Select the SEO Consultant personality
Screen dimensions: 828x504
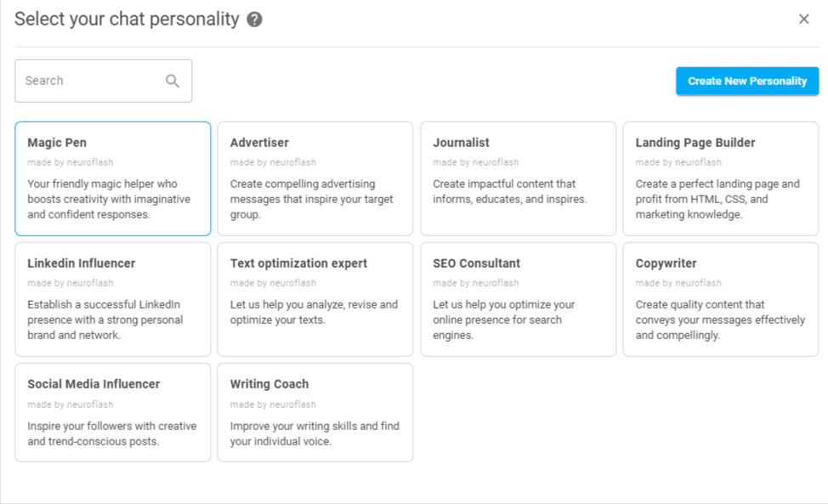pyautogui.click(x=518, y=299)
